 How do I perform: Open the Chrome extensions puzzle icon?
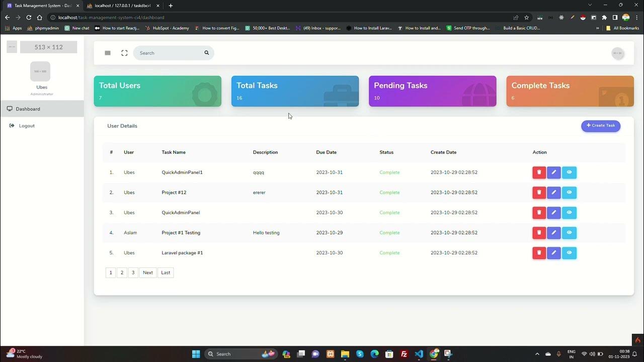[x=604, y=17]
